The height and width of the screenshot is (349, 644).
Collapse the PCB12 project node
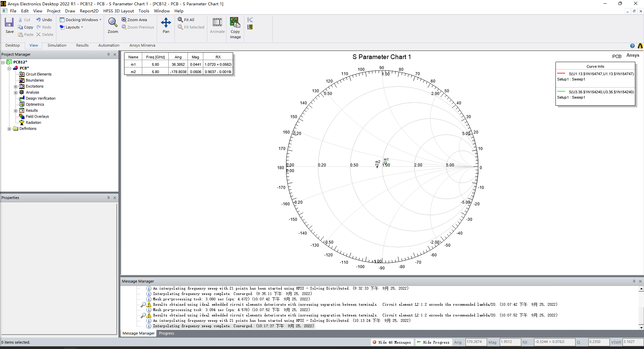tap(3, 62)
